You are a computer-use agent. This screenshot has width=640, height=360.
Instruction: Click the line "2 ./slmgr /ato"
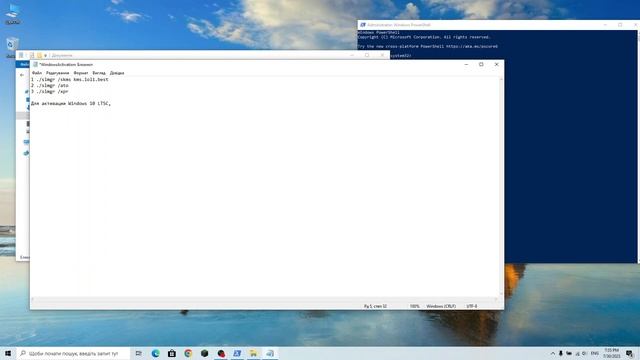tap(50, 86)
